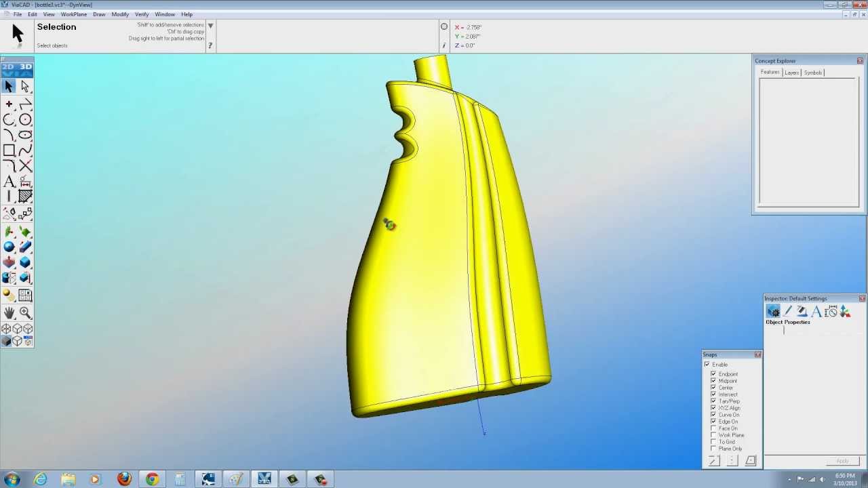Pick the Arc tool
868x488 pixels.
coord(9,120)
